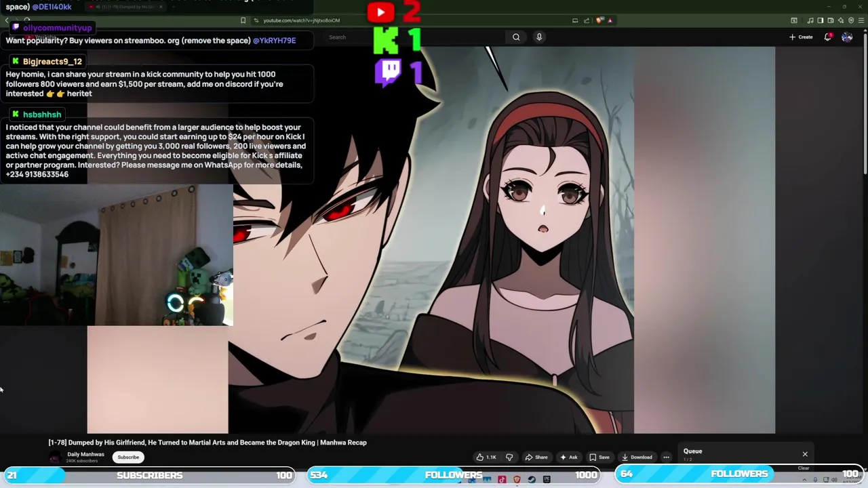This screenshot has height=488, width=868.
Task: Click the Daily Manhwas channel avatar
Action: [x=55, y=457]
